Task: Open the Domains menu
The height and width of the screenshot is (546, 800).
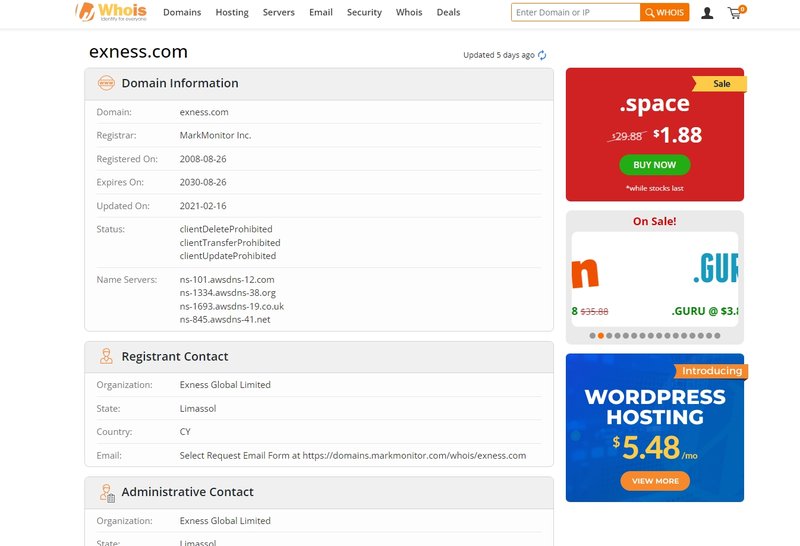Action: tap(182, 13)
